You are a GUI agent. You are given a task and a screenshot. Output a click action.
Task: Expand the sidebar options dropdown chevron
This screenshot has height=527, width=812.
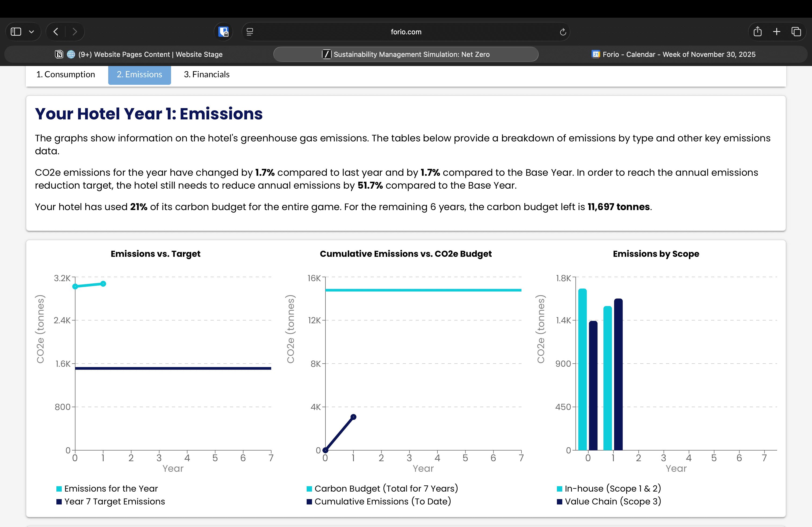coord(31,32)
